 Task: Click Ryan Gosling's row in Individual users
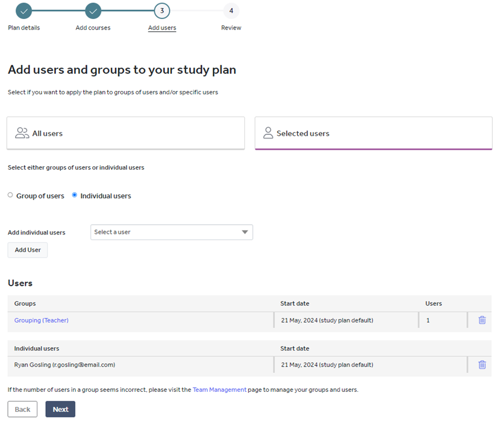pos(64,364)
